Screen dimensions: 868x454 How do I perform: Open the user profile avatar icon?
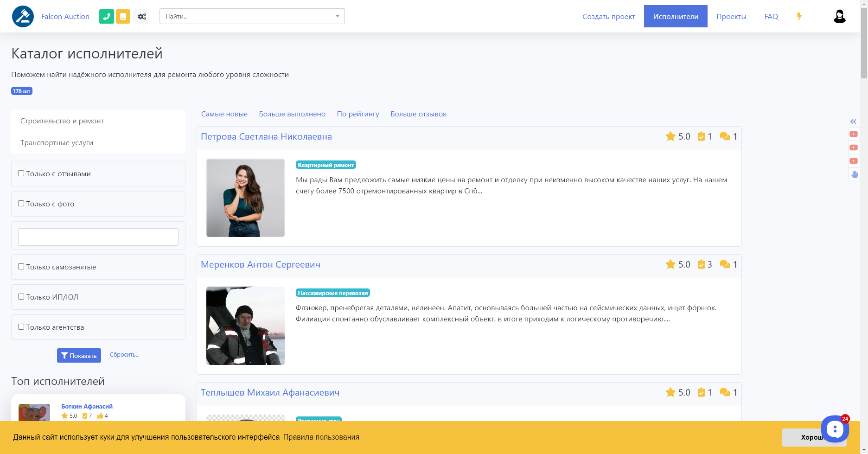click(x=839, y=17)
